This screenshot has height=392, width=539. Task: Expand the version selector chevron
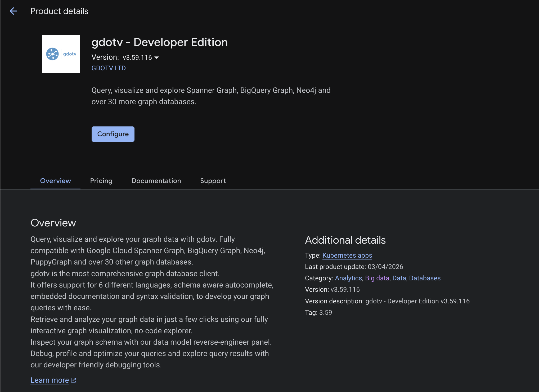click(157, 57)
